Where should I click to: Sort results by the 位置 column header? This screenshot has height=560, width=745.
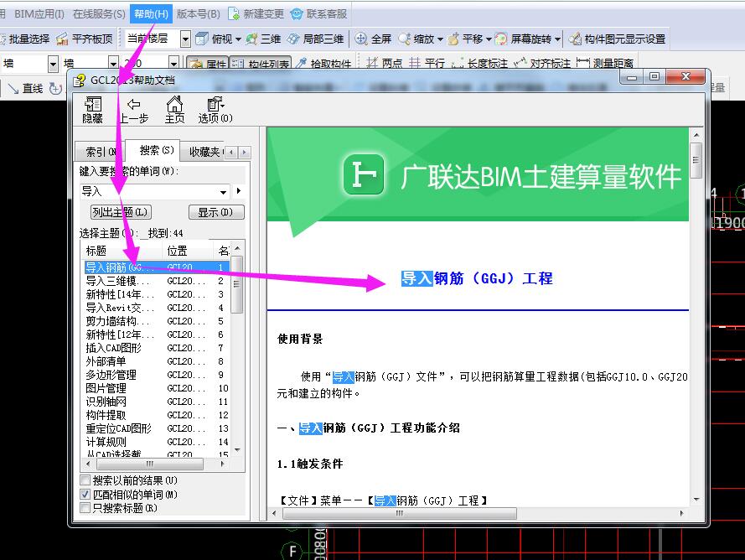coord(187,250)
